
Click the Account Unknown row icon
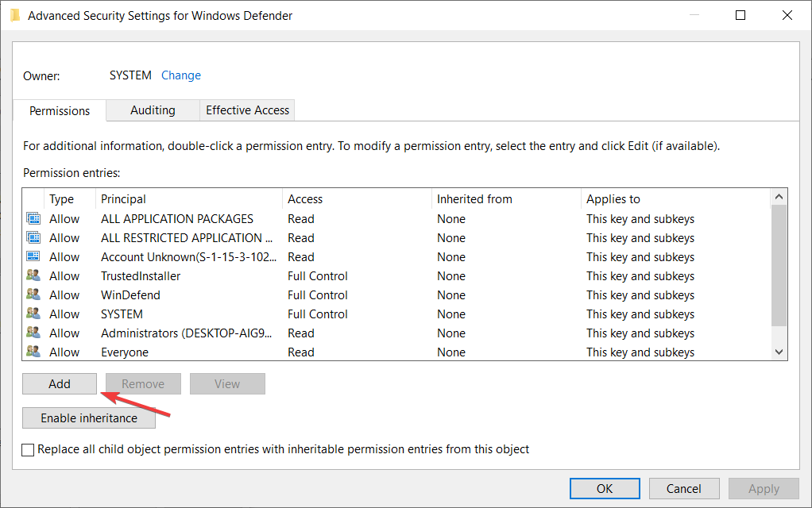tap(33, 256)
